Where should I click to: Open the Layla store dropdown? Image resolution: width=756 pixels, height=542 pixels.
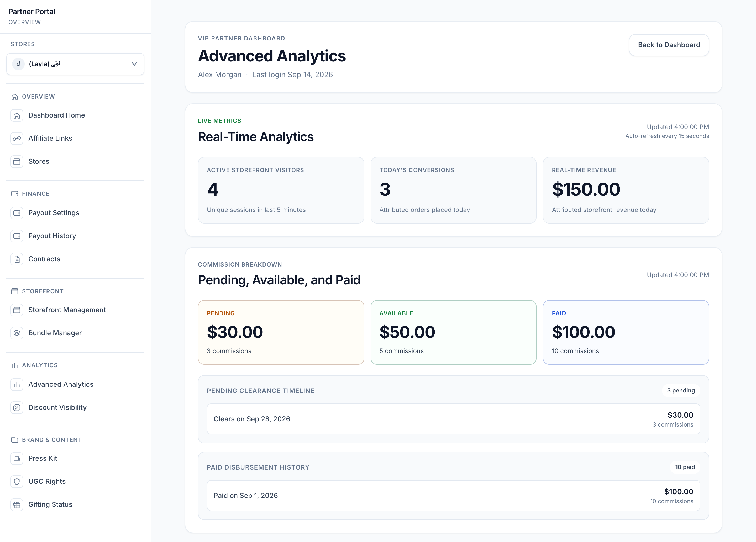pos(75,64)
